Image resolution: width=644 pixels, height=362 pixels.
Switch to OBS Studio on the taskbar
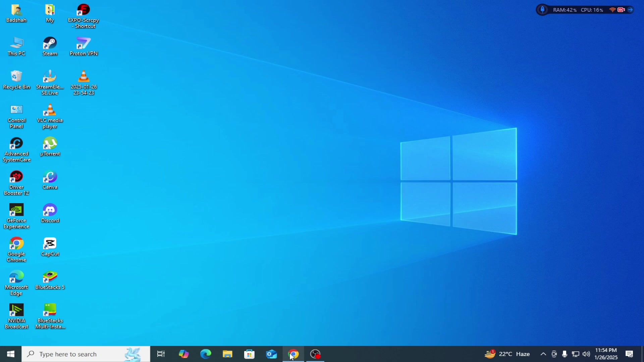click(316, 354)
